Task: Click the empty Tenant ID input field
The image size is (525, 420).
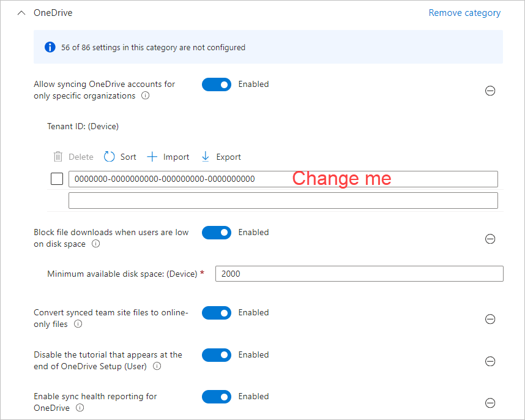Action: (283, 201)
